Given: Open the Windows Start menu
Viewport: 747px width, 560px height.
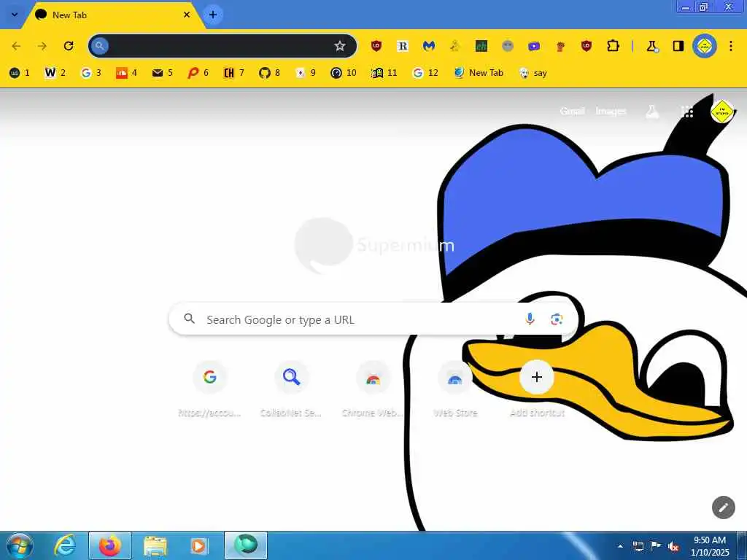Looking at the screenshot, I should 20,545.
